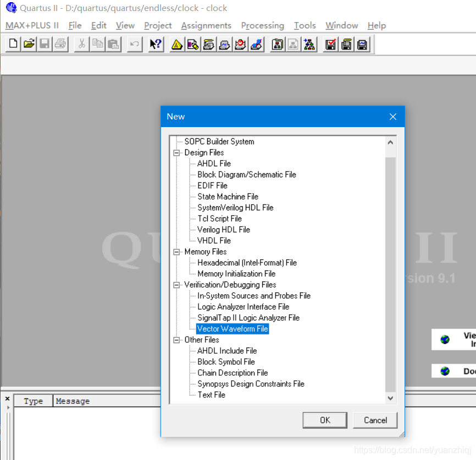Select SignalTap II Logic Analyzer File

pyautogui.click(x=248, y=318)
